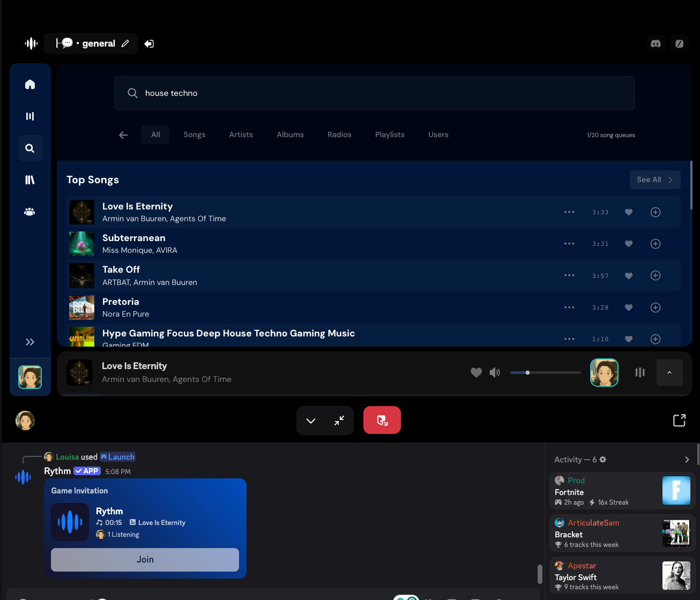Switch to the Albums tab
The height and width of the screenshot is (600, 700).
coord(291,135)
